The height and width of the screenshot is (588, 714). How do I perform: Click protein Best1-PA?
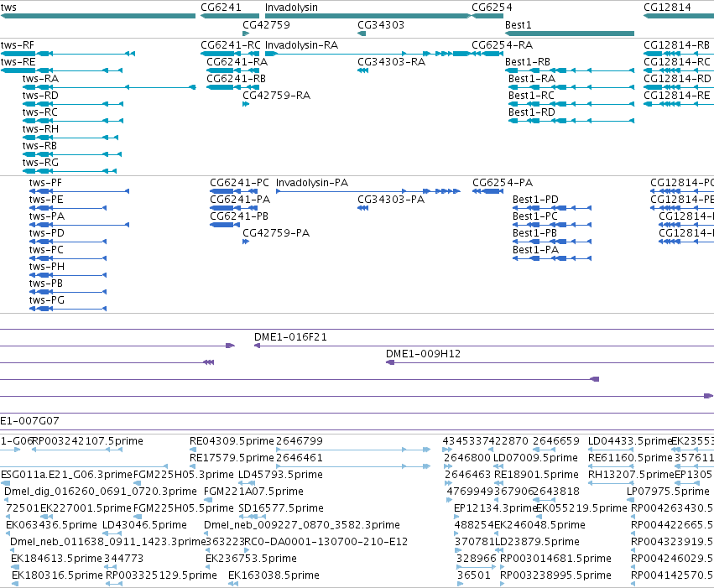point(535,250)
